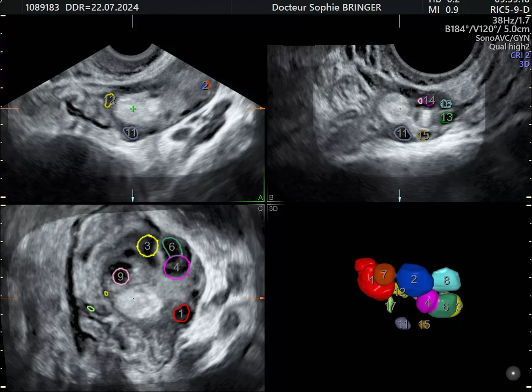Click the CRI 2 setting text
Screen dimensions: 532x392
[520, 55]
